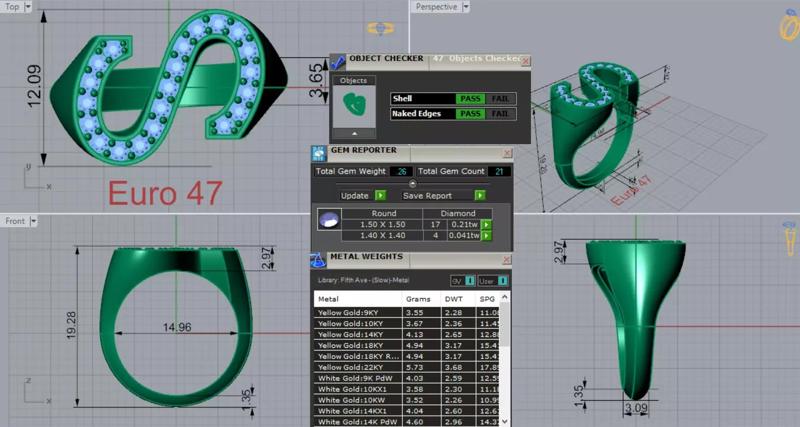
Task: Select White Gold:9K PdW row
Action: point(407,378)
